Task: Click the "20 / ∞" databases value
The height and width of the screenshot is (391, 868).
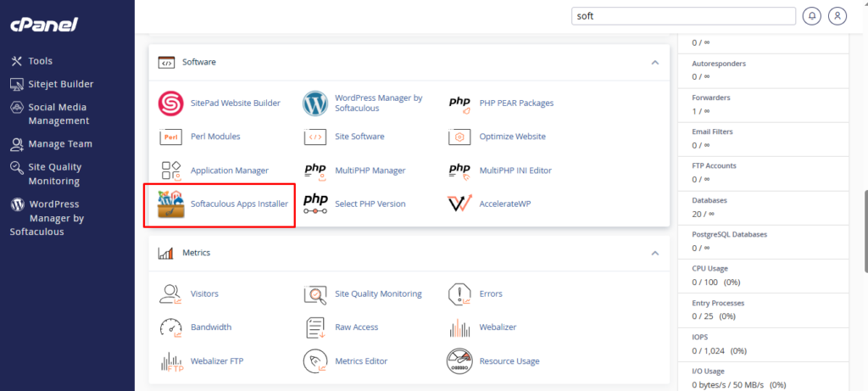Action: pyautogui.click(x=701, y=214)
